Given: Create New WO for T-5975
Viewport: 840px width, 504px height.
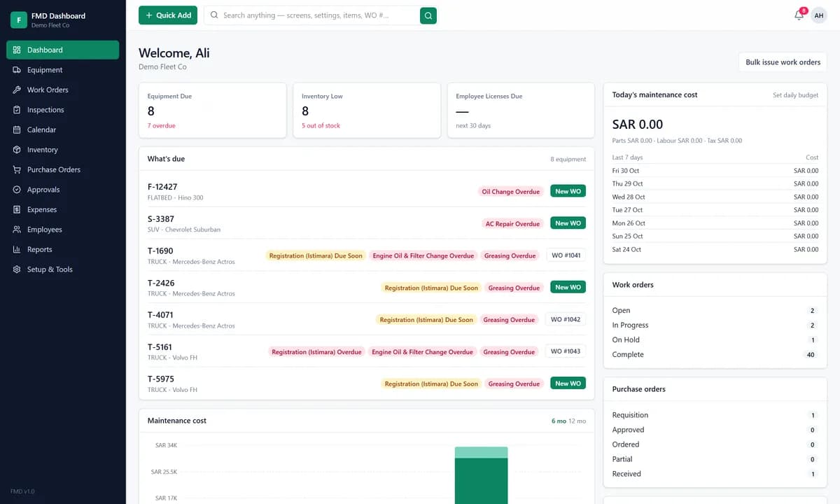Looking at the screenshot, I should [568, 384].
